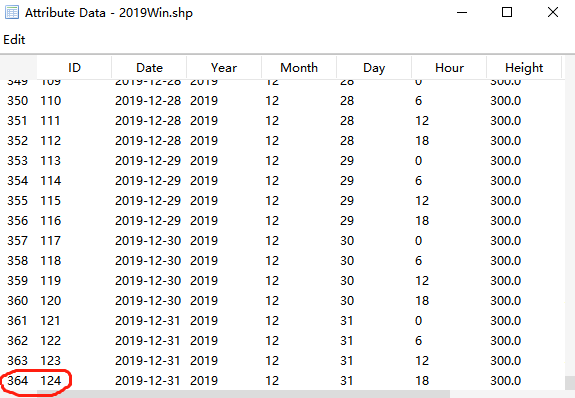Click the Day column header

coord(374,67)
